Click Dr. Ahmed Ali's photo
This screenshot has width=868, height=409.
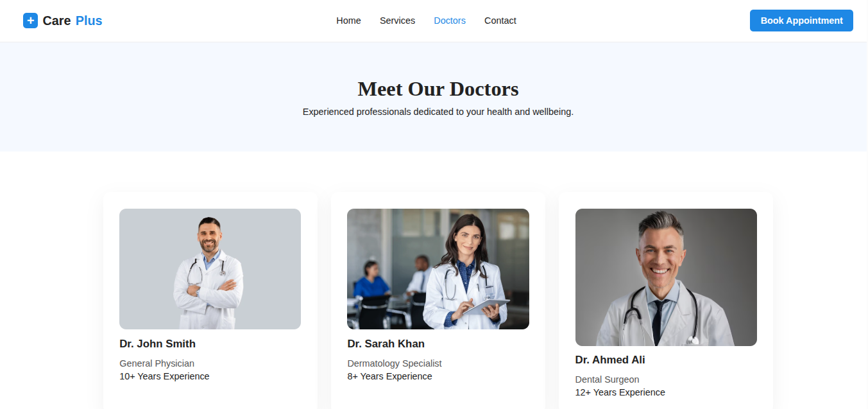tap(666, 277)
